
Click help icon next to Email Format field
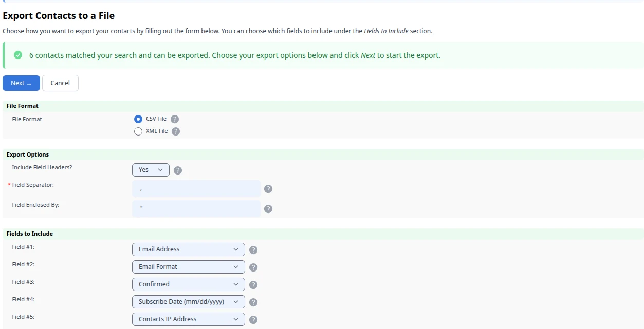pos(253,267)
